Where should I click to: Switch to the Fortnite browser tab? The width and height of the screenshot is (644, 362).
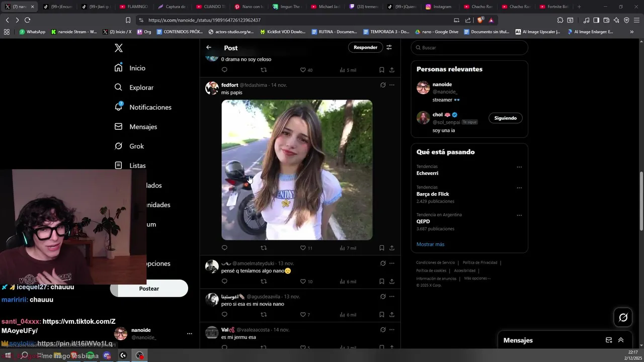pyautogui.click(x=553, y=7)
